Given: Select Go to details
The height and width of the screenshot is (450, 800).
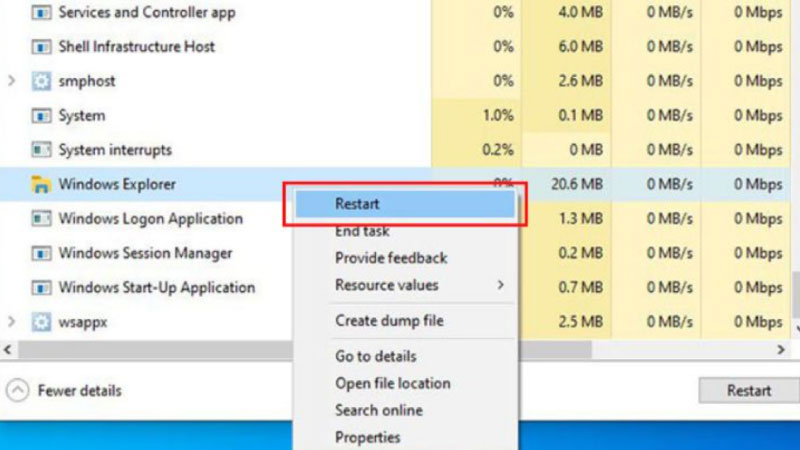Looking at the screenshot, I should tap(376, 356).
